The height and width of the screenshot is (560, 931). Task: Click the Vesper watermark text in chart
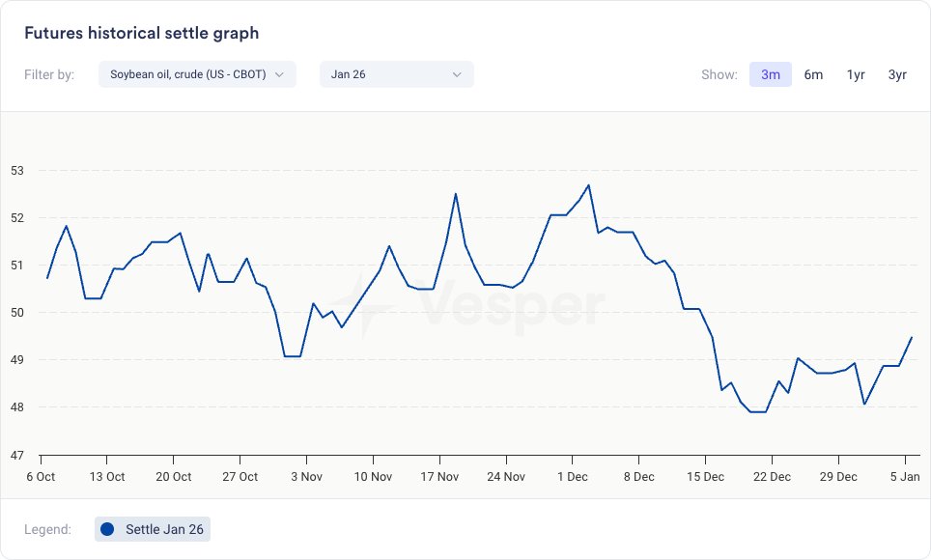(512, 305)
